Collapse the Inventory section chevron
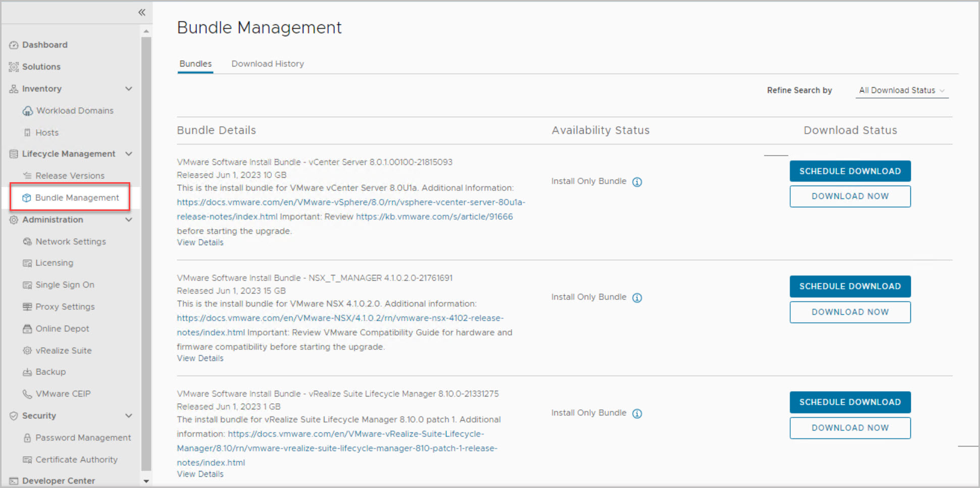The width and height of the screenshot is (980, 488). (129, 89)
